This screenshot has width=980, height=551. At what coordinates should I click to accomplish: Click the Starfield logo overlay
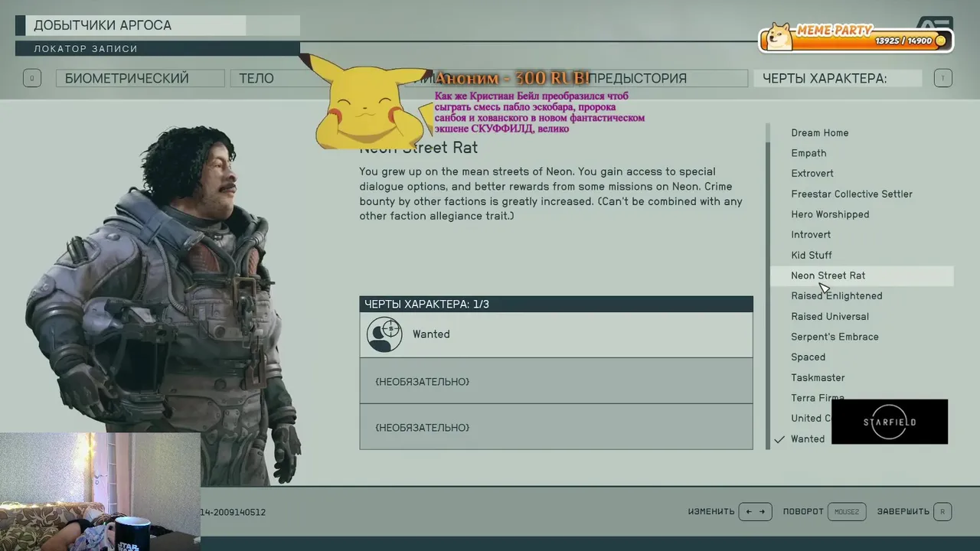click(890, 422)
